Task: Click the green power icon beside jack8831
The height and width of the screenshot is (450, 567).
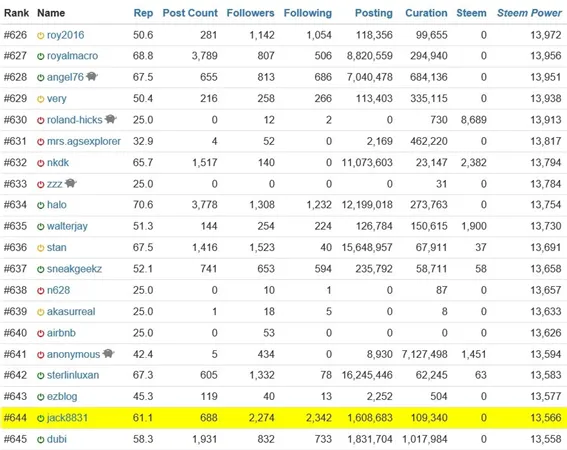Action: 40,419
